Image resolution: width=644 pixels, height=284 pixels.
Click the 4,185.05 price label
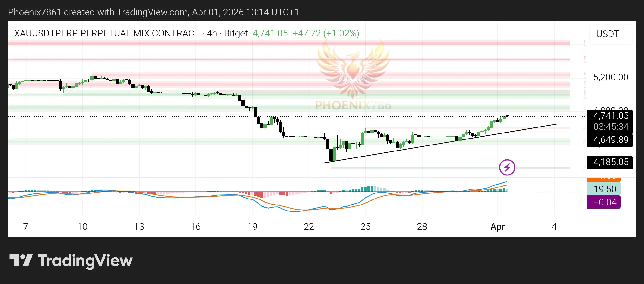[610, 162]
